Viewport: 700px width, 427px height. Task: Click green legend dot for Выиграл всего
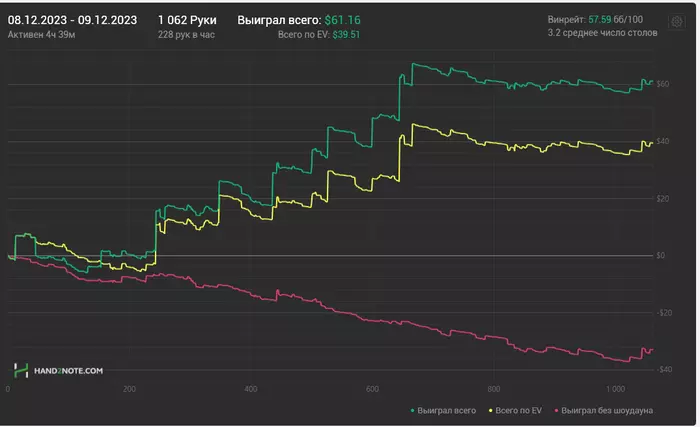[413, 410]
